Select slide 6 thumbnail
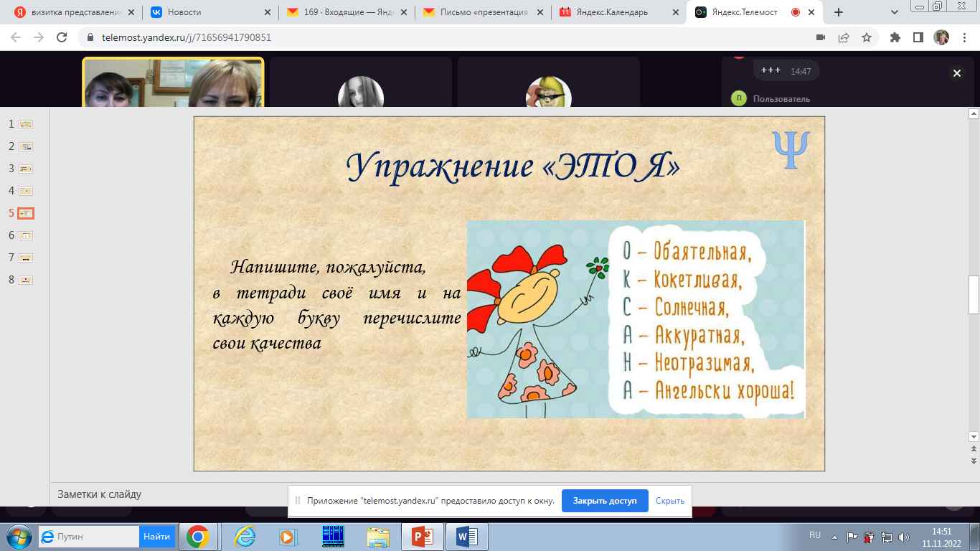Screen dimensions: 980x551 [x=26, y=235]
